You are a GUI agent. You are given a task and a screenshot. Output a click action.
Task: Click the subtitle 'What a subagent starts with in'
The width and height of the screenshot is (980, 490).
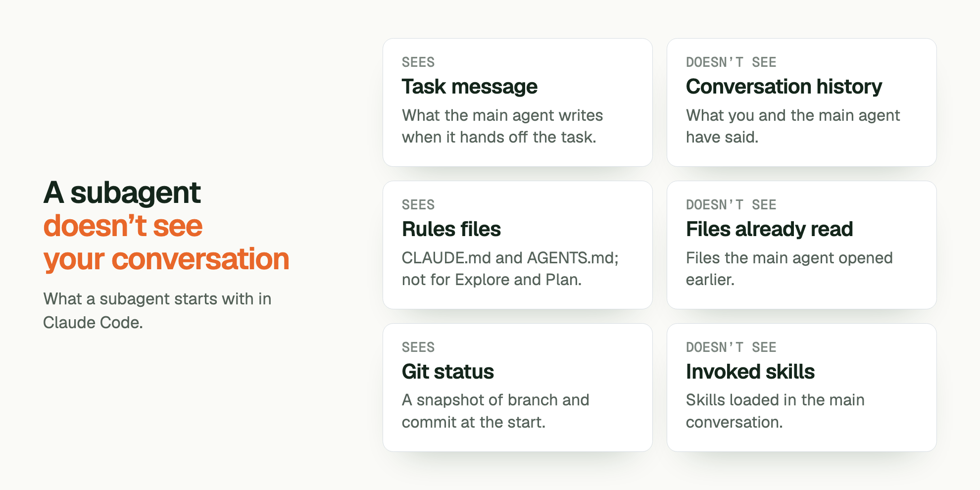157,299
